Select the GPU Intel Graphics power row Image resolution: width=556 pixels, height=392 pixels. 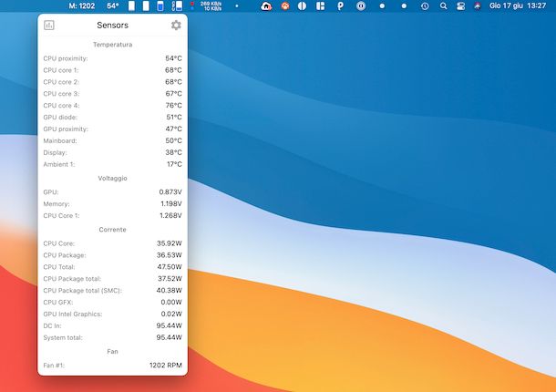(x=112, y=314)
